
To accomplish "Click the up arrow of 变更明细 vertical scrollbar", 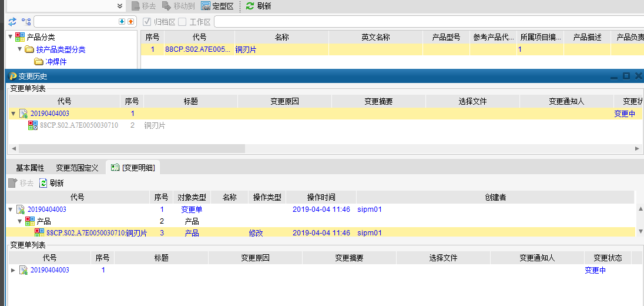I will [640, 209].
